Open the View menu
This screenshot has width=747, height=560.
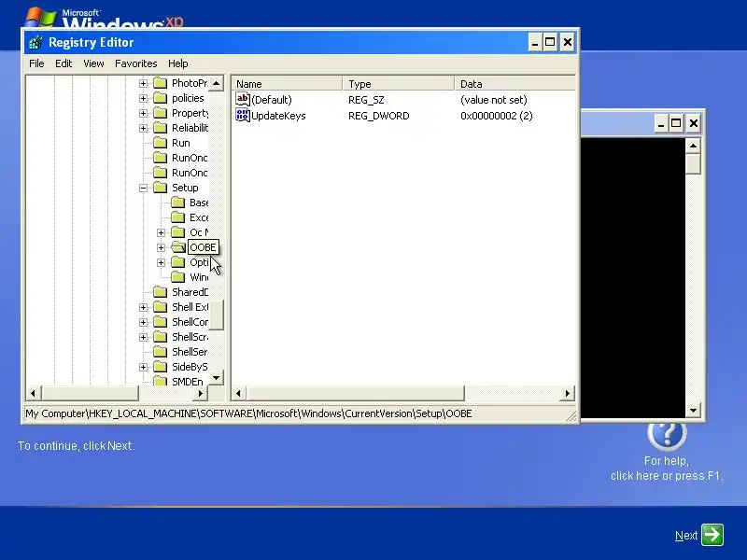[93, 63]
